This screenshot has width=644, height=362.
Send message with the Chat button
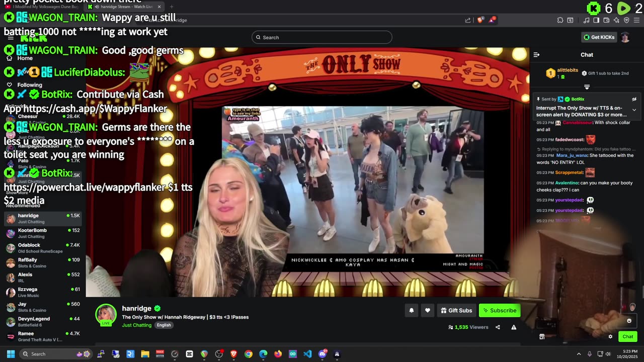tap(628, 337)
